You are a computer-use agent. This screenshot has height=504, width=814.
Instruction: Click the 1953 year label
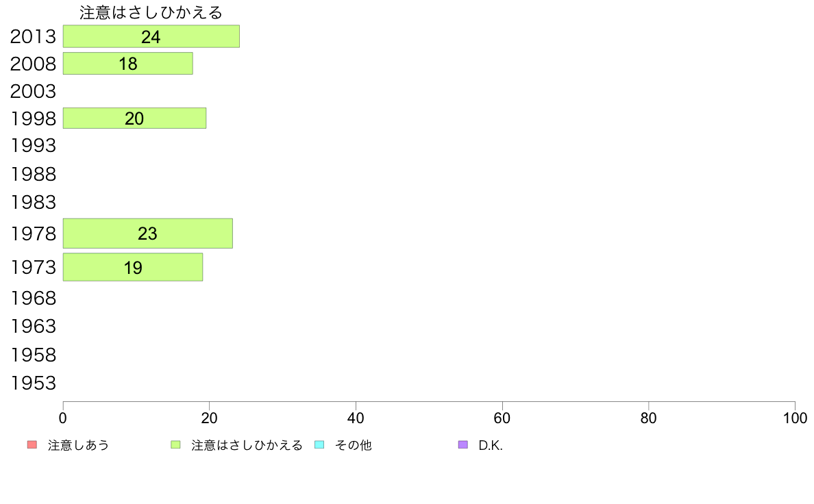[33, 383]
